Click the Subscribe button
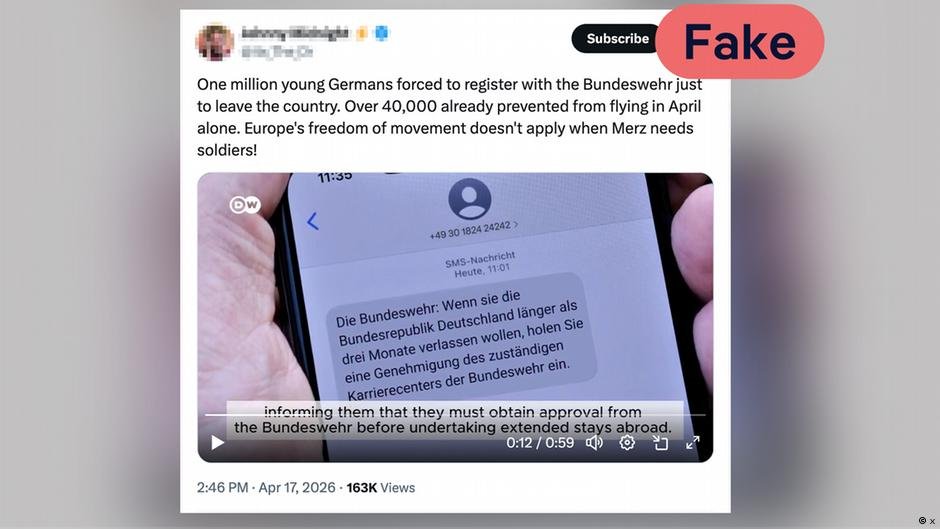The image size is (940, 529). [617, 38]
